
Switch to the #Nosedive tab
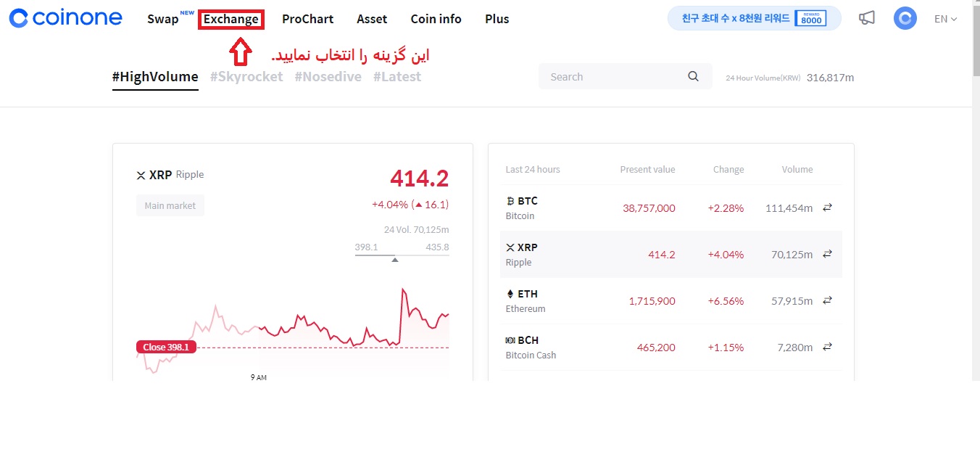coord(328,76)
